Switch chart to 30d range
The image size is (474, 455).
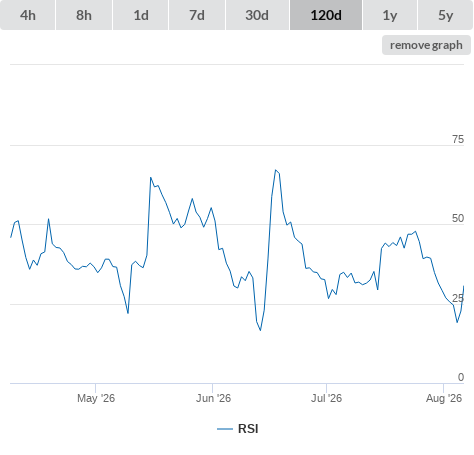click(x=257, y=15)
